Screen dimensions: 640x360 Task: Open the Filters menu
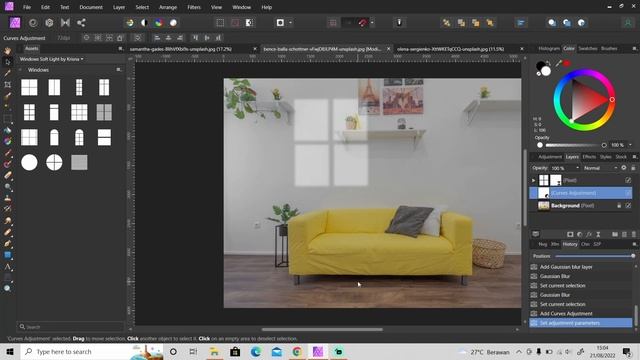click(194, 7)
